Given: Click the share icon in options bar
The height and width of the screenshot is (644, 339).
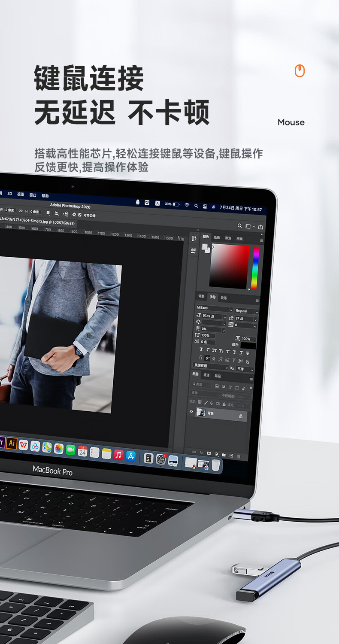Looking at the screenshot, I should pyautogui.click(x=260, y=227).
